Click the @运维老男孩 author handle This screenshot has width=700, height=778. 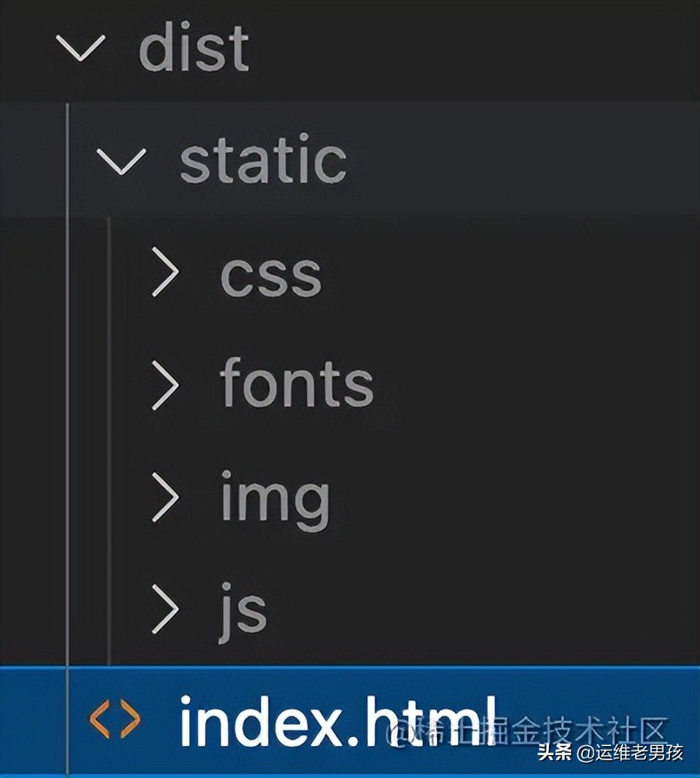pos(630,753)
